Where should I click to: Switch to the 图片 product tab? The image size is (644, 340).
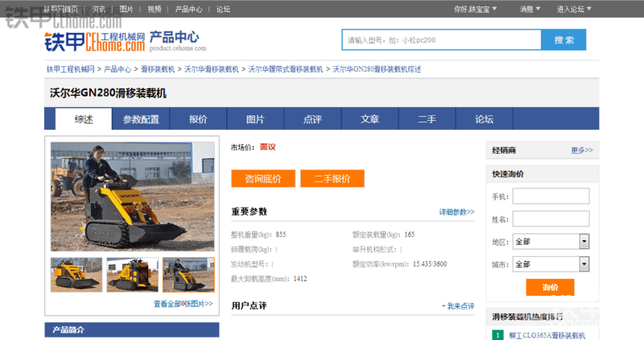255,119
